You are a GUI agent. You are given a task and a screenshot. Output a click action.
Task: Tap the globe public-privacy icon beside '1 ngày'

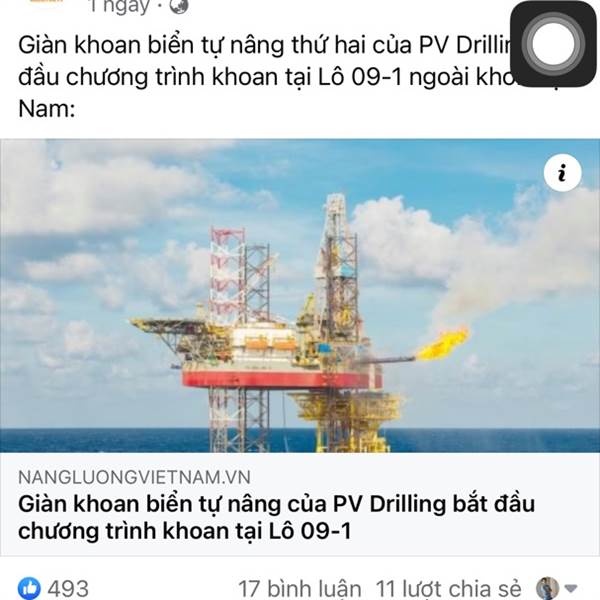pos(179,5)
